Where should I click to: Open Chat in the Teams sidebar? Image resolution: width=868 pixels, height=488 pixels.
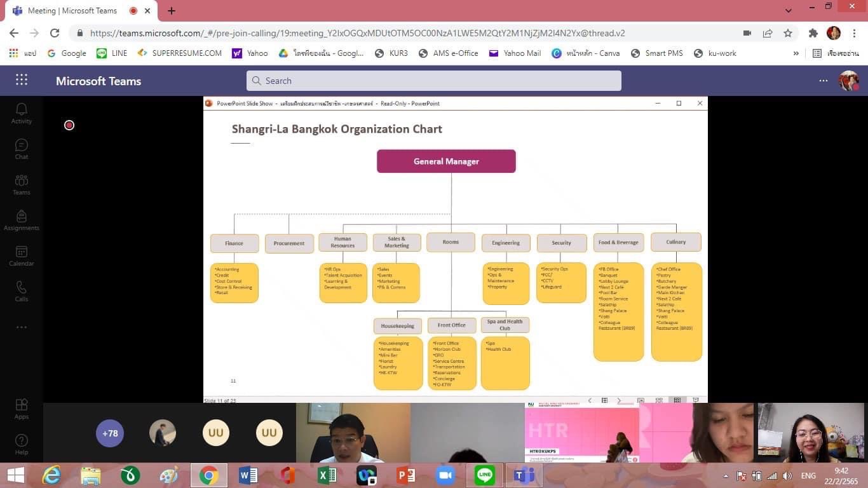(x=21, y=149)
